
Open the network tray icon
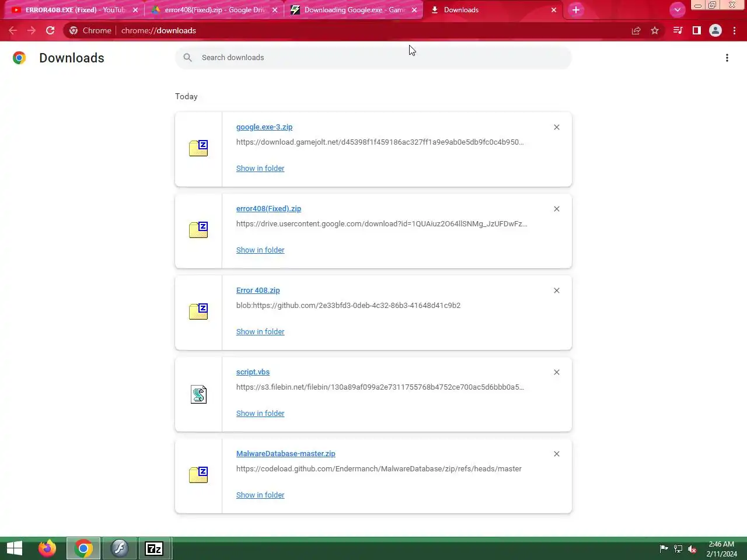(x=678, y=549)
